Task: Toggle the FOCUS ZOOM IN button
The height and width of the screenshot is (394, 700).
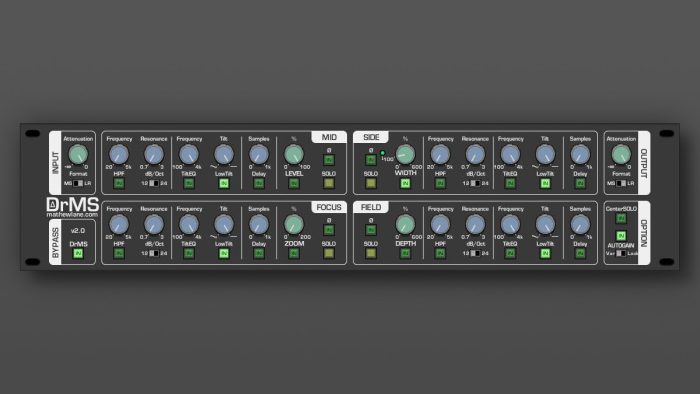Action: coord(294,253)
